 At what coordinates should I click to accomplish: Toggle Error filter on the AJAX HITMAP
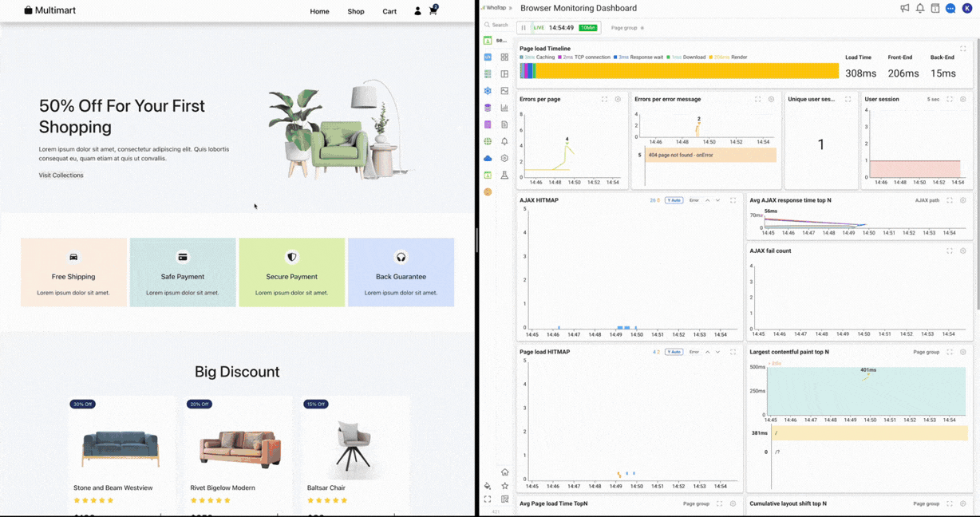click(x=694, y=200)
